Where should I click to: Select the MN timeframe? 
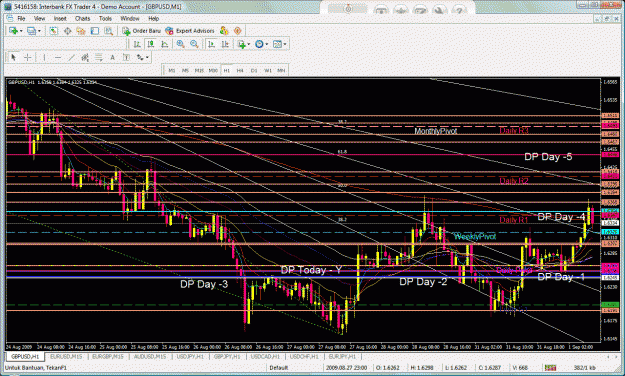point(281,71)
